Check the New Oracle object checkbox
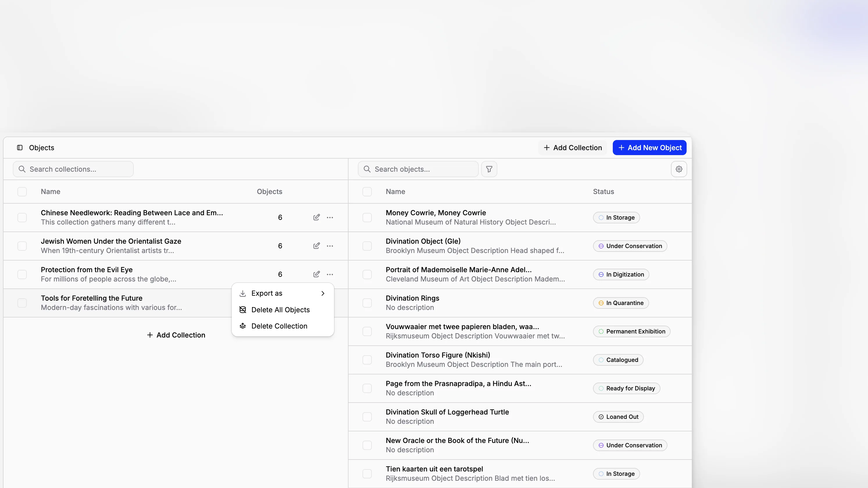Screen dimensions: 868x488 click(x=367, y=445)
